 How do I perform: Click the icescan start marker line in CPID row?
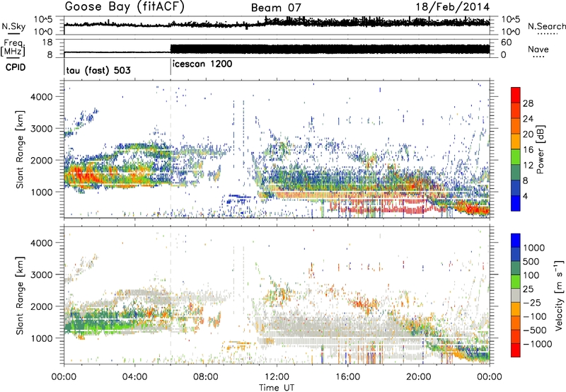171,67
